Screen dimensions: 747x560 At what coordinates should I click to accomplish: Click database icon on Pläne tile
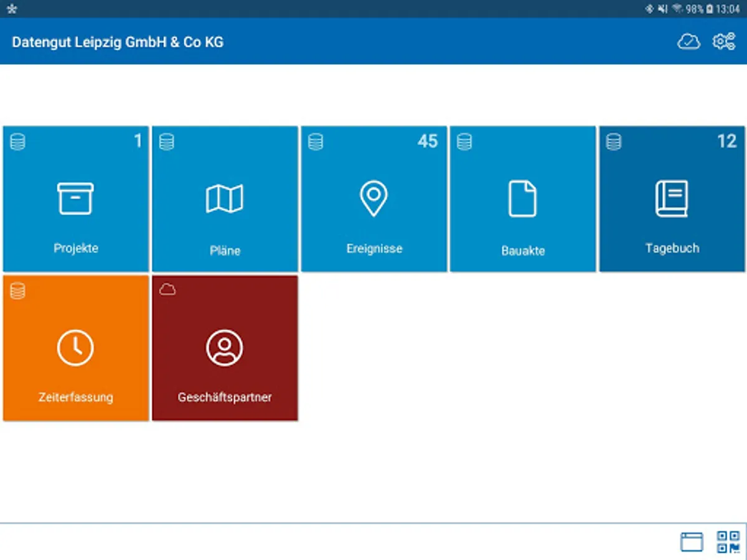tap(167, 142)
